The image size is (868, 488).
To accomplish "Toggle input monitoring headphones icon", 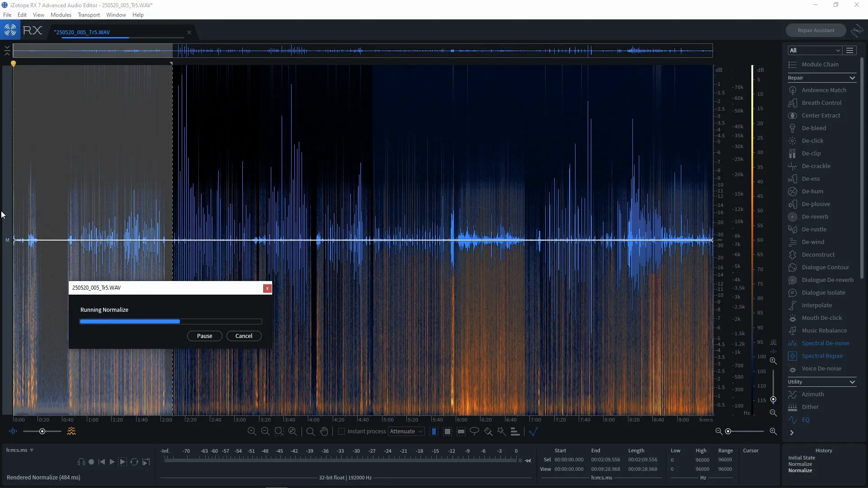I will [x=81, y=462].
